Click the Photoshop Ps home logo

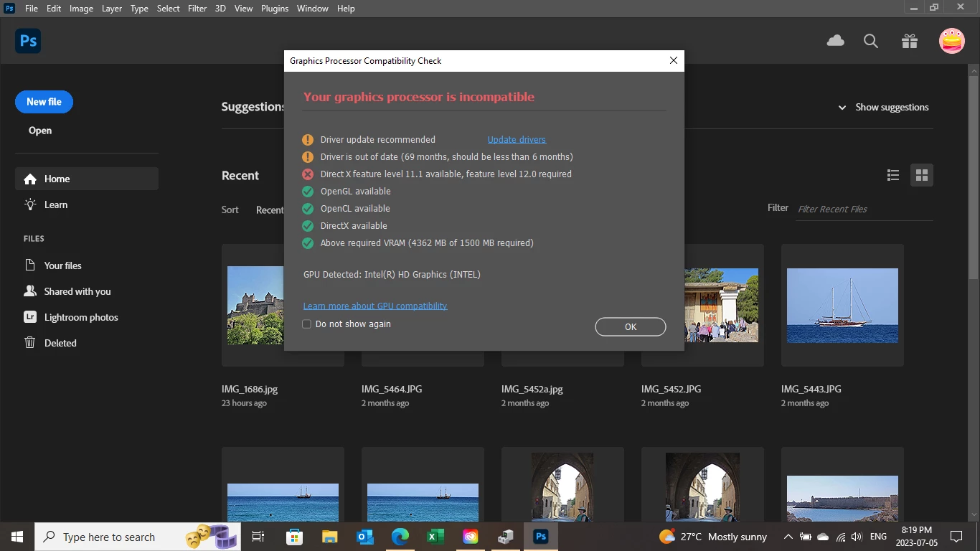coord(28,41)
